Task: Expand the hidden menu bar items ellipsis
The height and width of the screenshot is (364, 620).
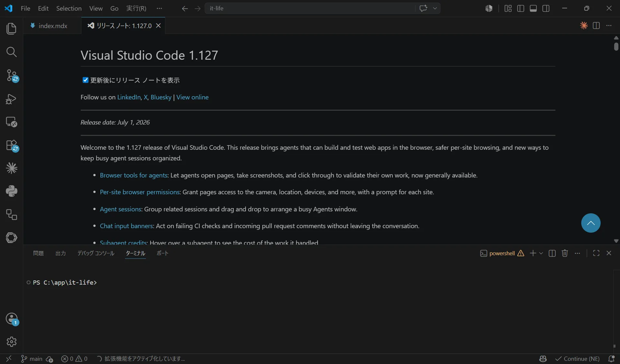Action: [159, 8]
